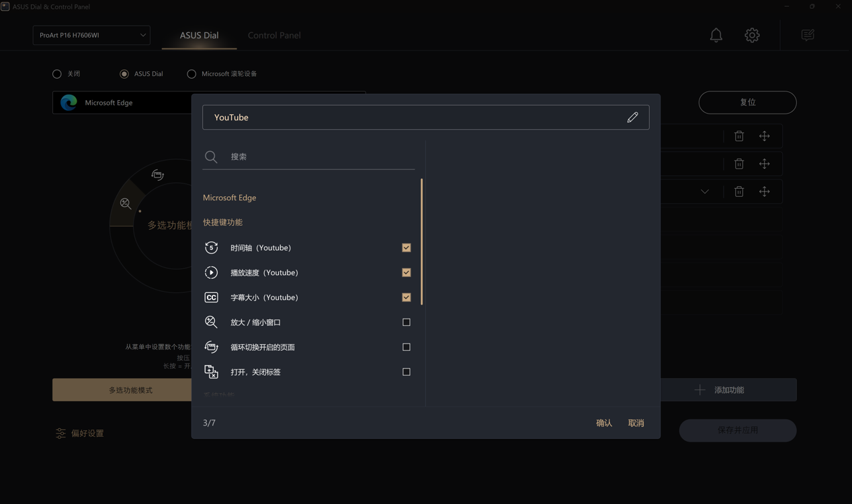This screenshot has height=504, width=852.
Task: Click the feedback note icon at top right
Action: [808, 35]
